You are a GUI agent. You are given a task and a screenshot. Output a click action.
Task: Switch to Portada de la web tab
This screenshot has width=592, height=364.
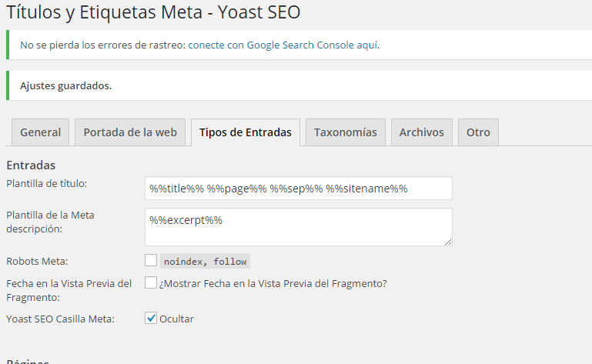tap(130, 132)
